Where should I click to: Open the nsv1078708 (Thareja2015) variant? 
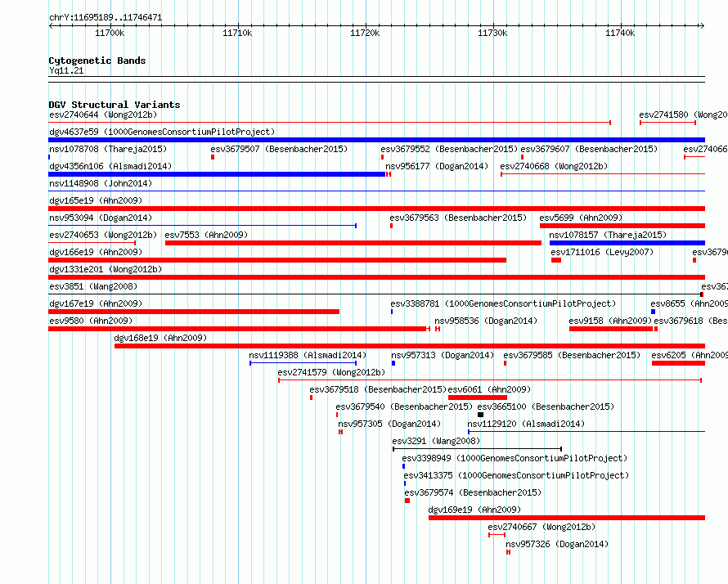click(108, 149)
